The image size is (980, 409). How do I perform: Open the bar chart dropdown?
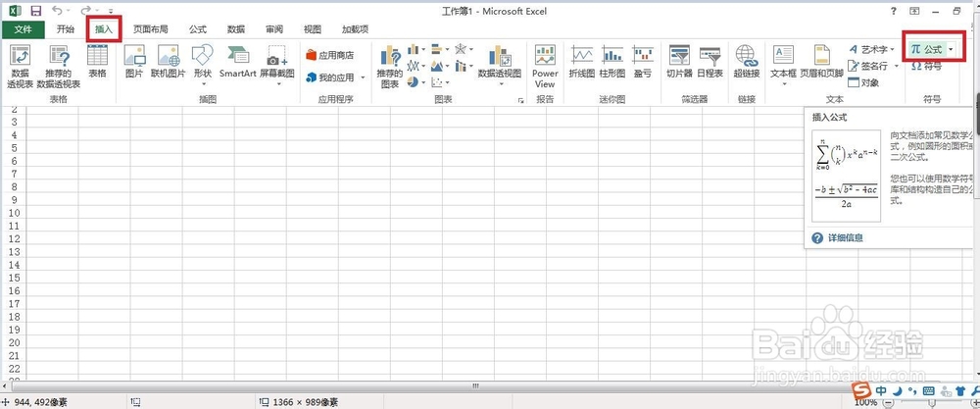point(440,49)
